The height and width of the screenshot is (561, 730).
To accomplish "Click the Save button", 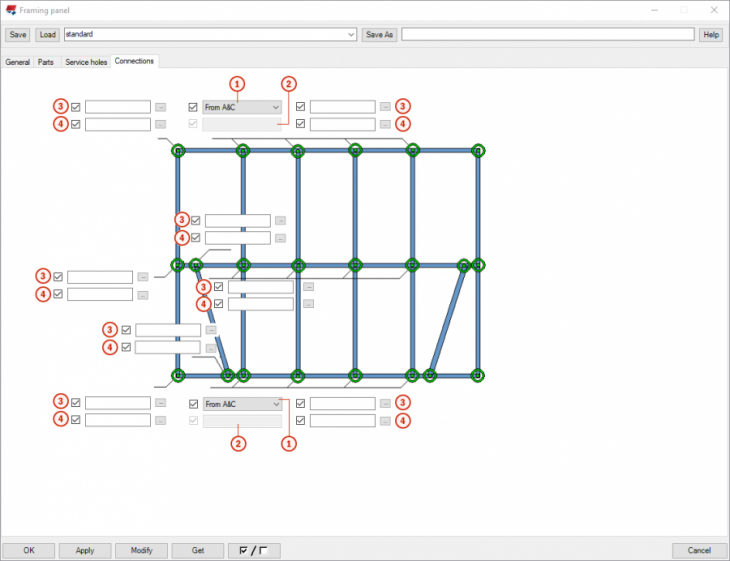I will tap(18, 34).
